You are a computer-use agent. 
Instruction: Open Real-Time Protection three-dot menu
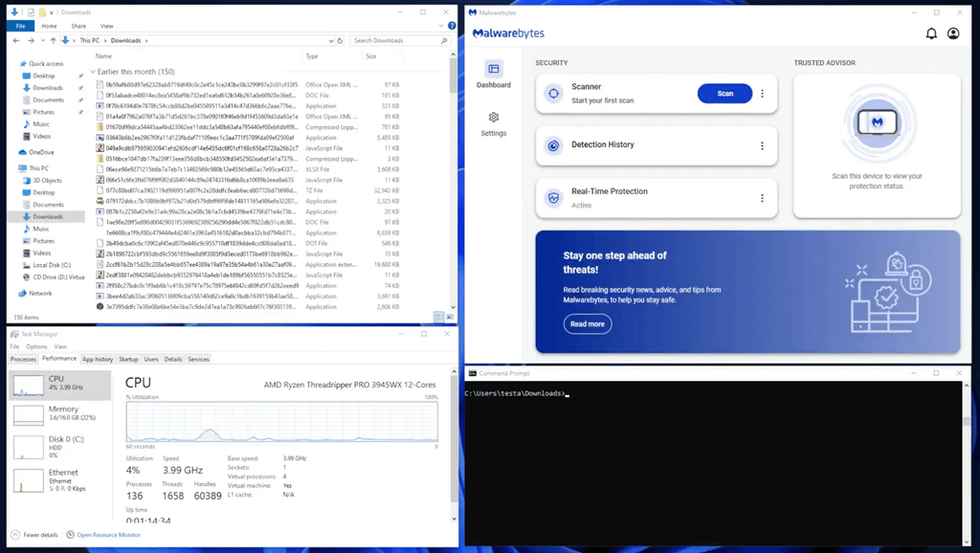[762, 198]
